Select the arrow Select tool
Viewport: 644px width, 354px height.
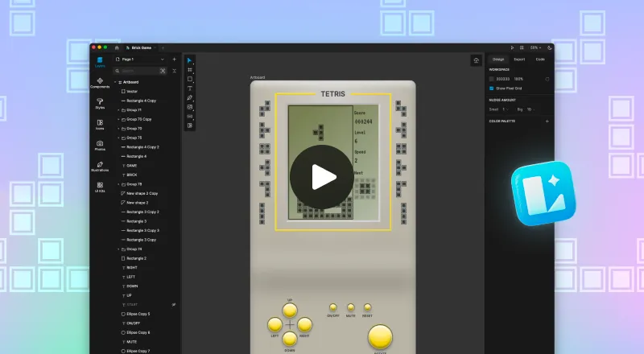[189, 60]
